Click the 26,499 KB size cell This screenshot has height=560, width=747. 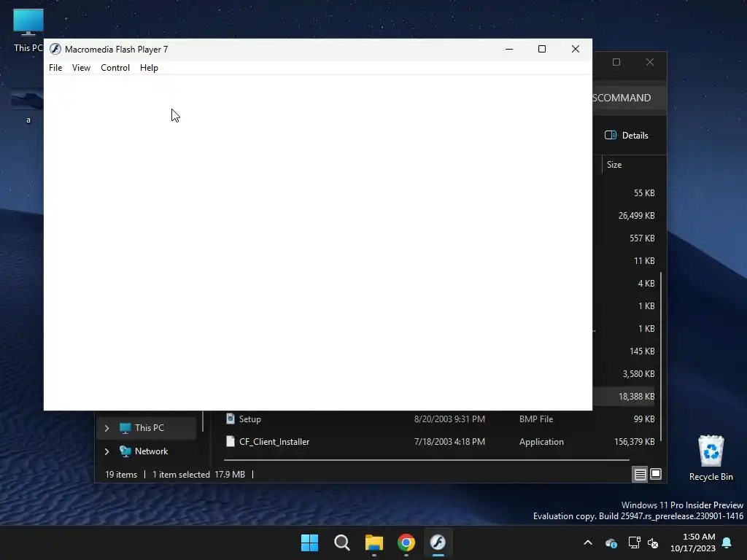(636, 215)
